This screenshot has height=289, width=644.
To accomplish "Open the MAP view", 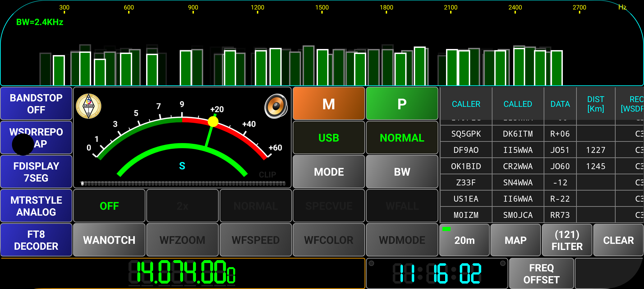I will 515,240.
